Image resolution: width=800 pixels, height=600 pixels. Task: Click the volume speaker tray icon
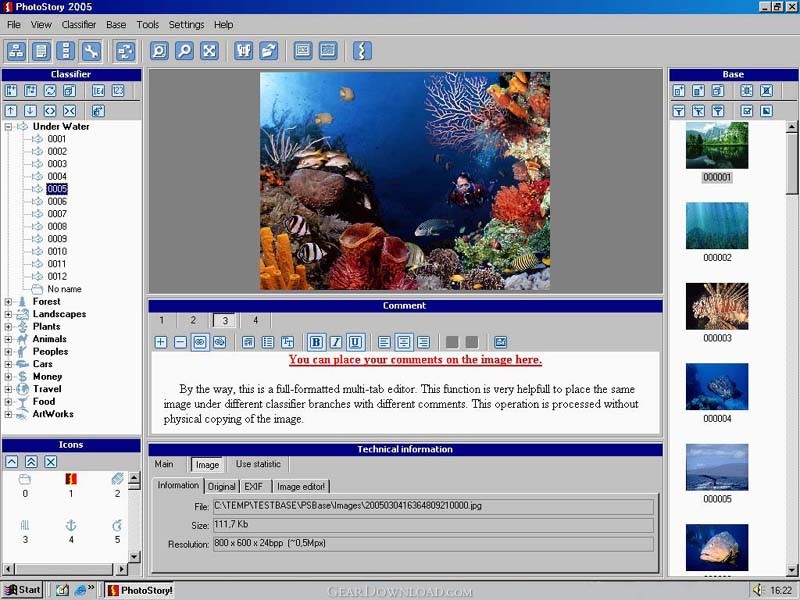pos(757,590)
